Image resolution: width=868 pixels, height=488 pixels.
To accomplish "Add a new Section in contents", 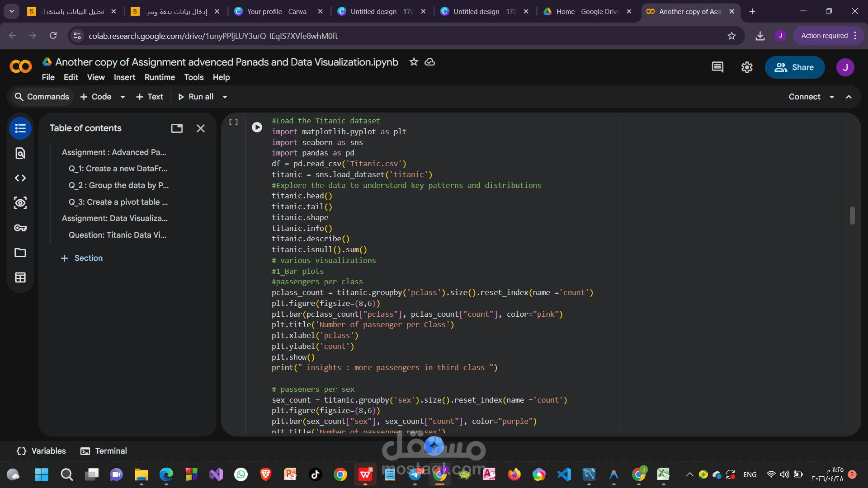I will 82,258.
